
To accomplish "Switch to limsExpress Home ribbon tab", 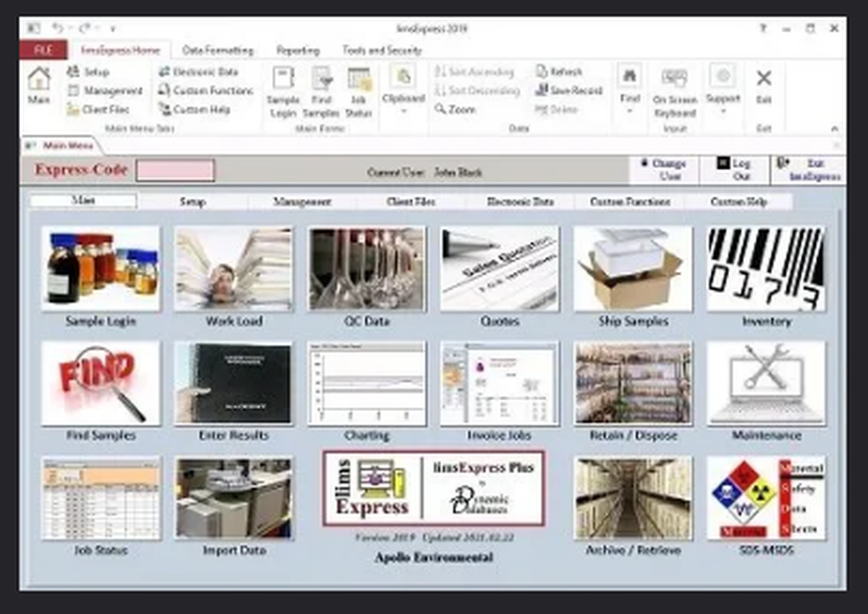I will pyautogui.click(x=120, y=50).
